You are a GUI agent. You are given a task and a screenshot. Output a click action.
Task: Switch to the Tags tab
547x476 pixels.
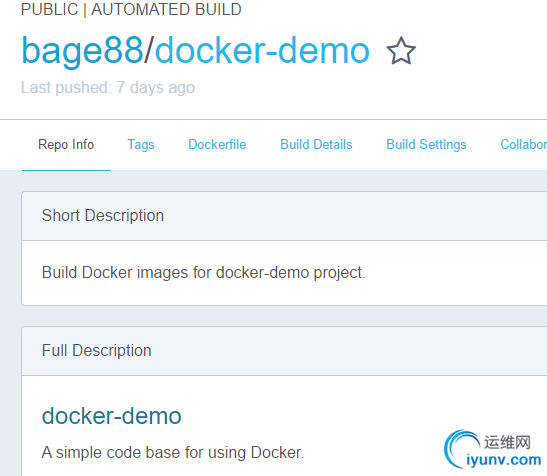[x=141, y=144]
